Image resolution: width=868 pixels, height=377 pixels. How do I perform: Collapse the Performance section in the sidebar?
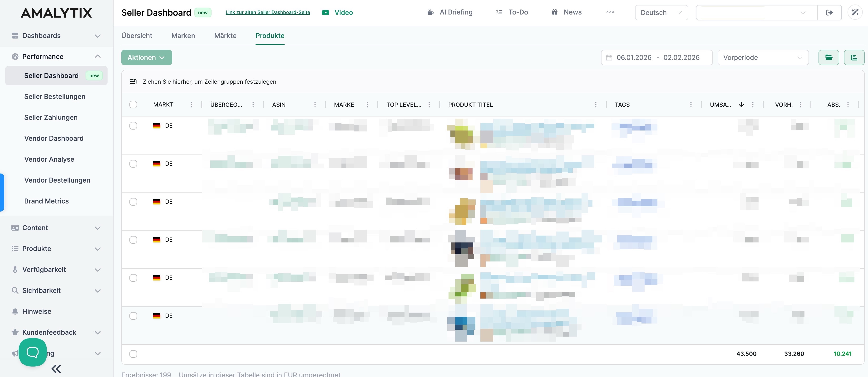(x=98, y=56)
